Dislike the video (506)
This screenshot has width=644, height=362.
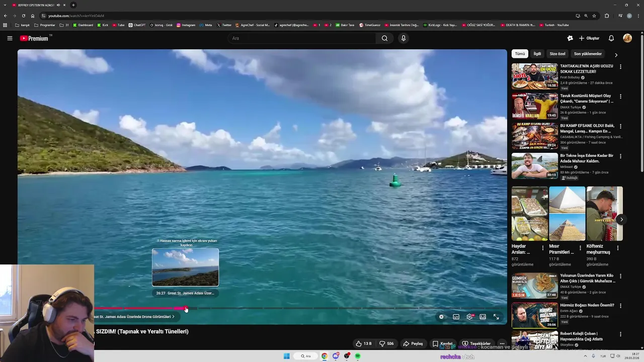pos(386,344)
